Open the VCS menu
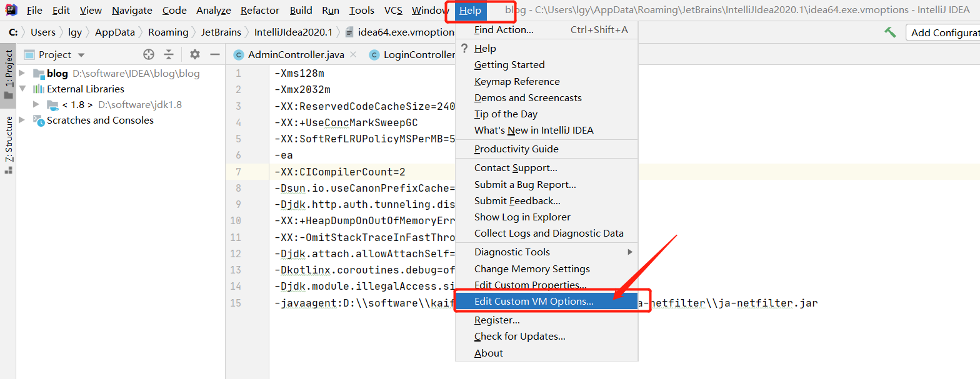980x379 pixels. pyautogui.click(x=393, y=11)
